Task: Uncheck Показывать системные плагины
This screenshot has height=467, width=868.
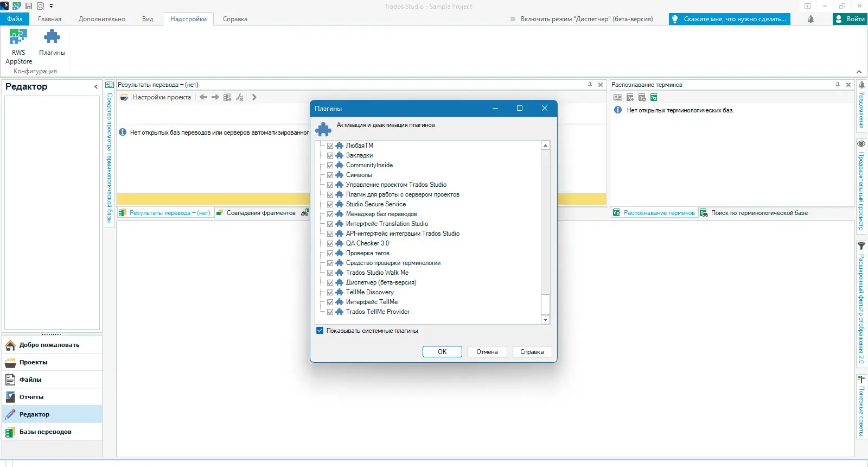Action: pos(320,331)
